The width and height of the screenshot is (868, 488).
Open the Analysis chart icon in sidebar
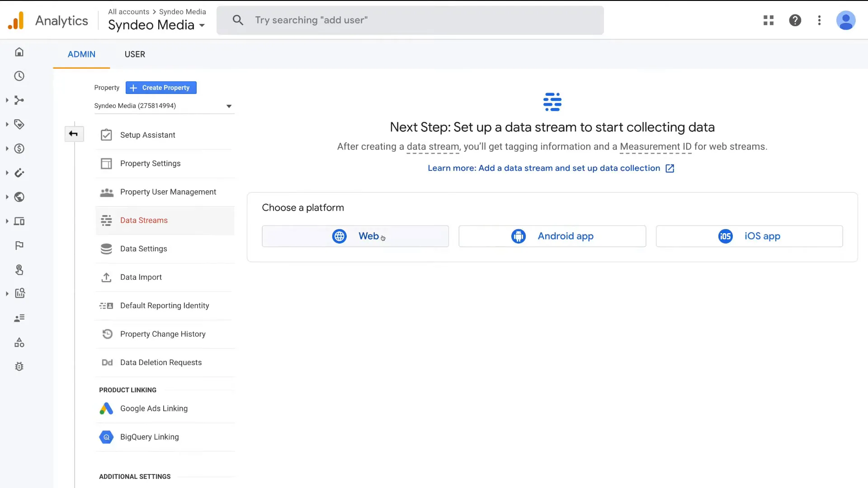tap(19, 294)
